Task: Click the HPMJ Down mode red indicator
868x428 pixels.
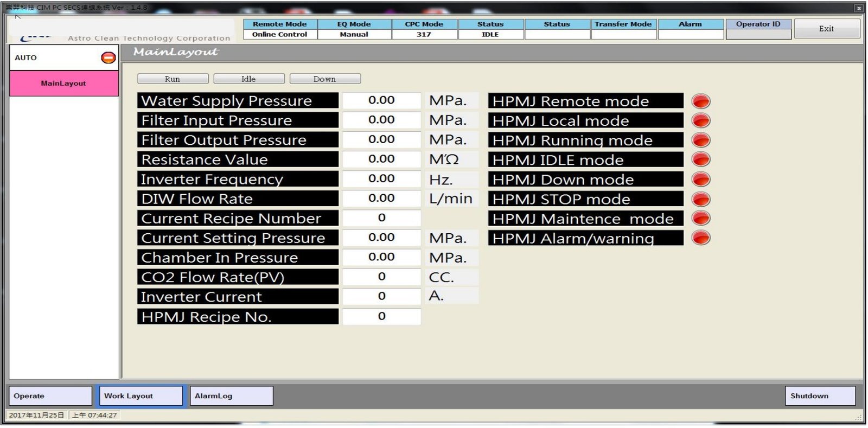Action: (701, 180)
